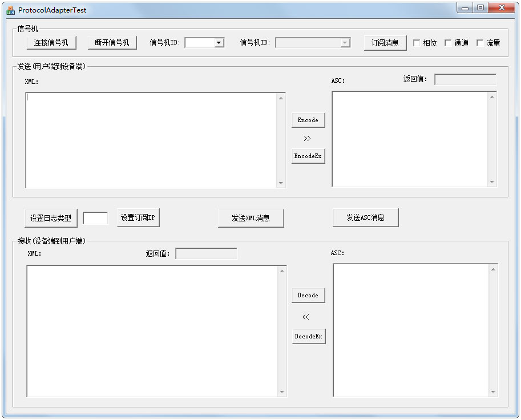Click 连接信号机 button
Image resolution: width=521 pixels, height=420 pixels.
coord(51,43)
